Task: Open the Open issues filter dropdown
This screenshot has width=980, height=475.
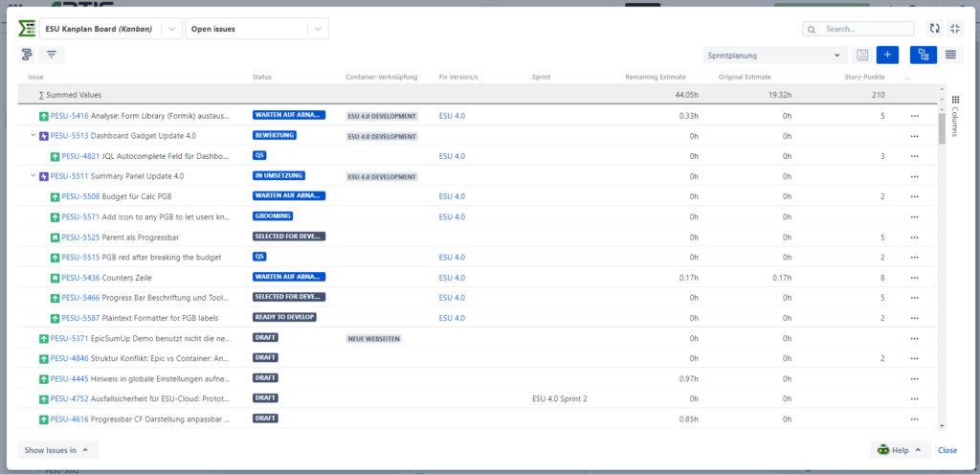Action: pyautogui.click(x=317, y=29)
